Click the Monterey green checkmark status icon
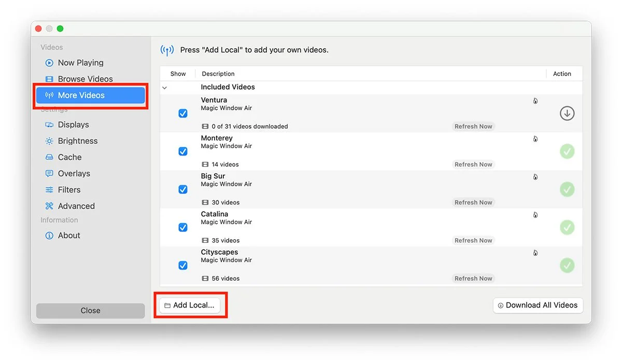The width and height of the screenshot is (622, 364). pos(567,151)
